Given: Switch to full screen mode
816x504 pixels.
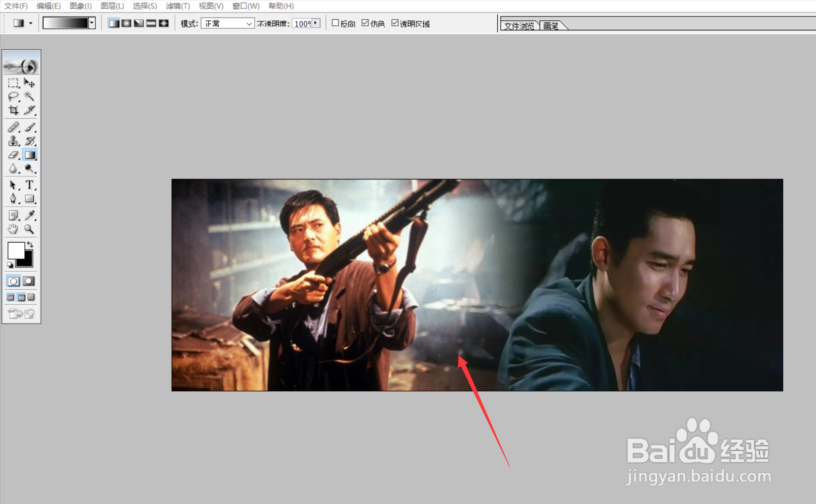Looking at the screenshot, I should pyautogui.click(x=31, y=297).
